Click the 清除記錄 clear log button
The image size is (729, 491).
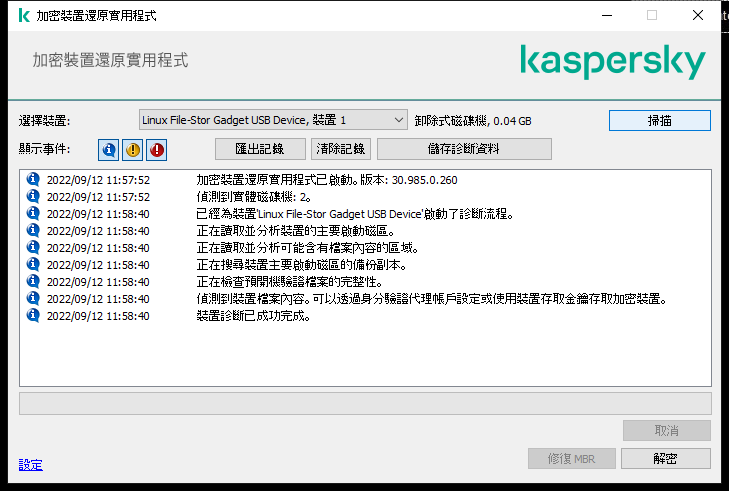click(341, 149)
